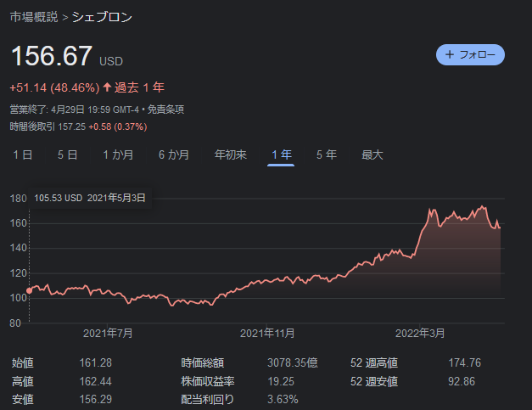Select the 1 か月 range tab
Screen dimensions: 532x410
[118, 155]
